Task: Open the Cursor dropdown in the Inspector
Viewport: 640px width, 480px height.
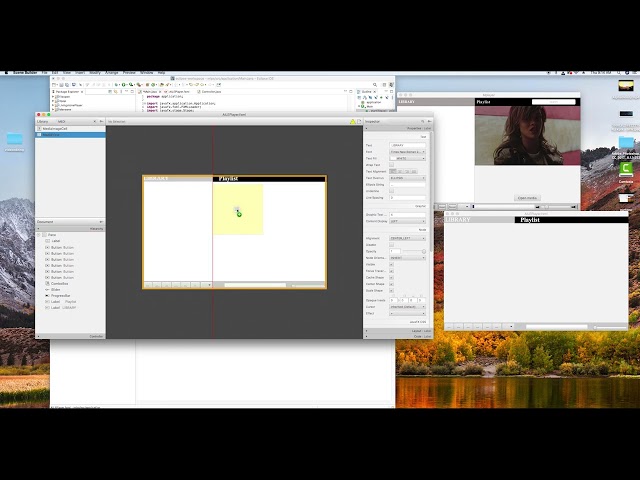Action: pyautogui.click(x=407, y=307)
